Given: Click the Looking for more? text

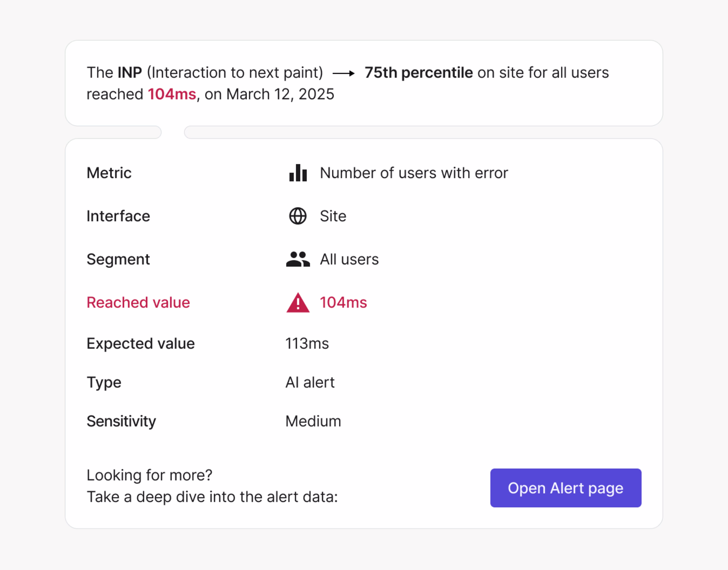Looking at the screenshot, I should (149, 475).
